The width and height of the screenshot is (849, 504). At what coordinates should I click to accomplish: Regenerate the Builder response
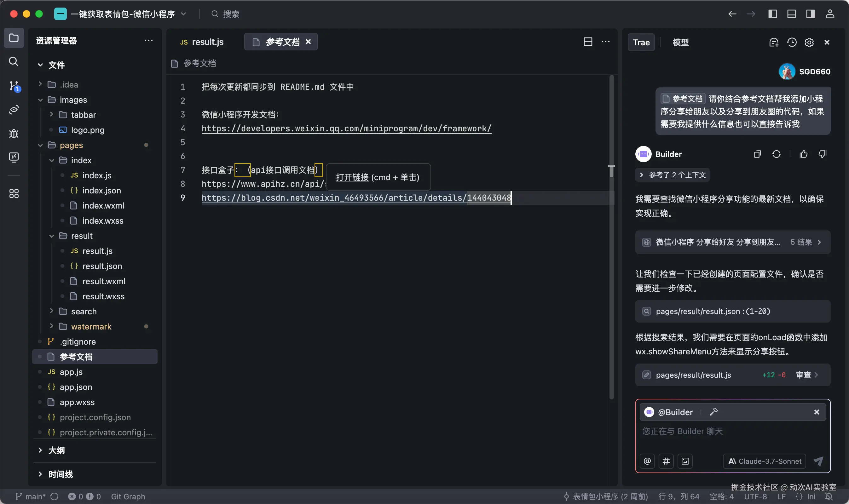click(x=776, y=154)
